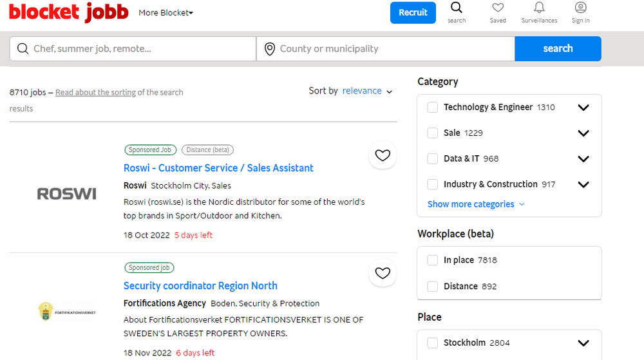Click the Place heading
Screen dimensions: 644x360
click(x=430, y=317)
